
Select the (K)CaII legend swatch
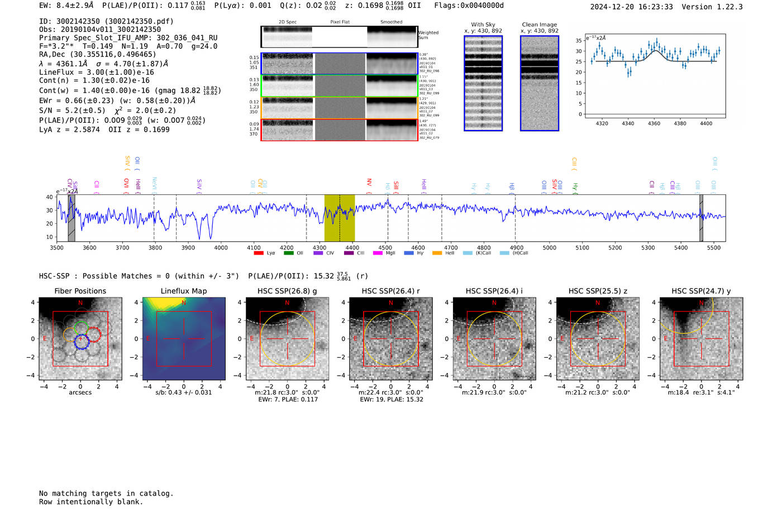pyautogui.click(x=468, y=253)
